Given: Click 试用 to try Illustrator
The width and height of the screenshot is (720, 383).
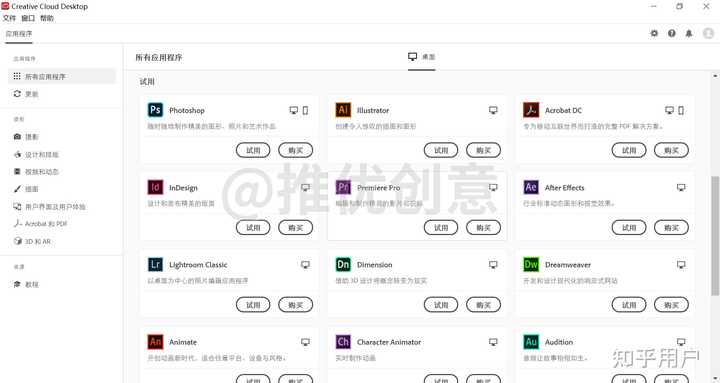Looking at the screenshot, I should (x=441, y=150).
